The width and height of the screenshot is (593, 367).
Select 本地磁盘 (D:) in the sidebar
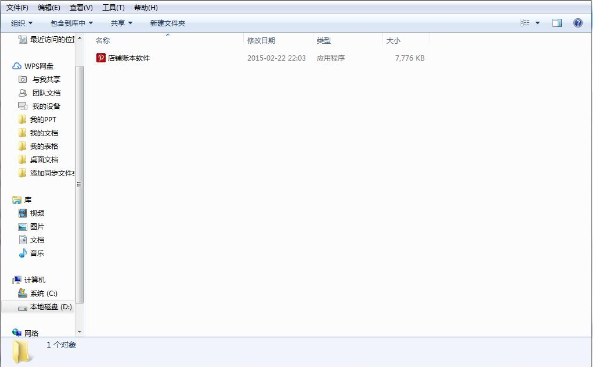[x=37, y=307]
